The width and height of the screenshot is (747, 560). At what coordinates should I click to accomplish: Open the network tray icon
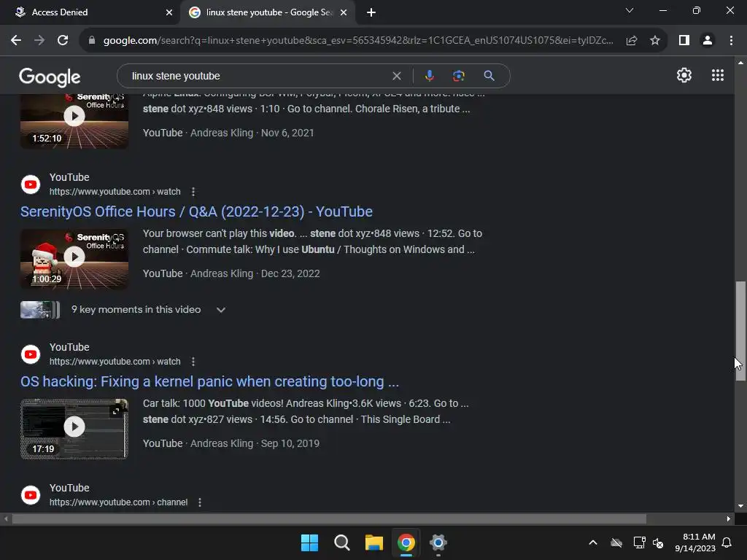click(x=639, y=542)
